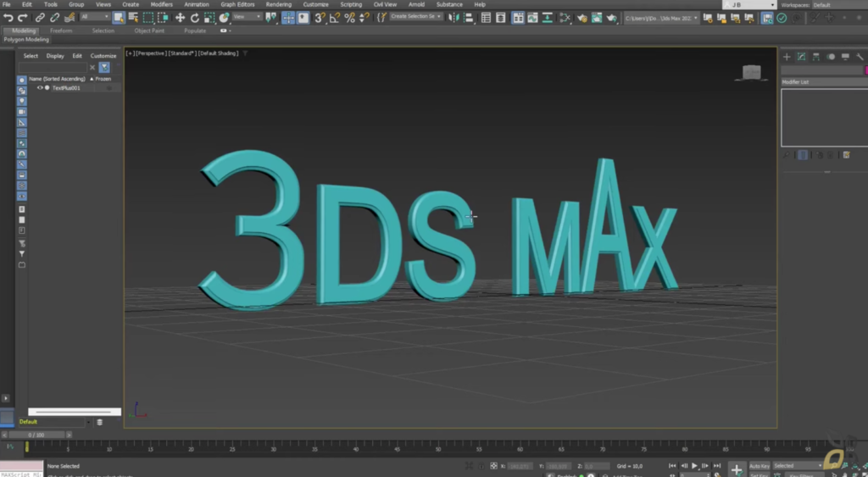Open Scene Explorer Customize menu

point(103,56)
